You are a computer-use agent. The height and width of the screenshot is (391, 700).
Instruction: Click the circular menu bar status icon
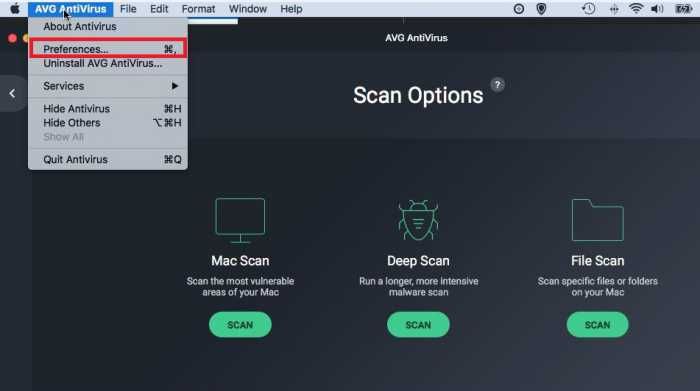(519, 9)
